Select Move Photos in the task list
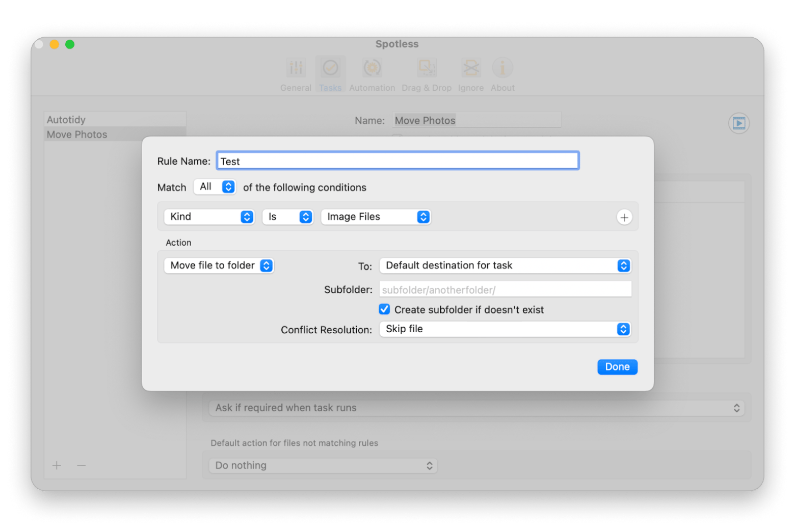Image resolution: width=795 pixels, height=532 pixels. pos(115,135)
